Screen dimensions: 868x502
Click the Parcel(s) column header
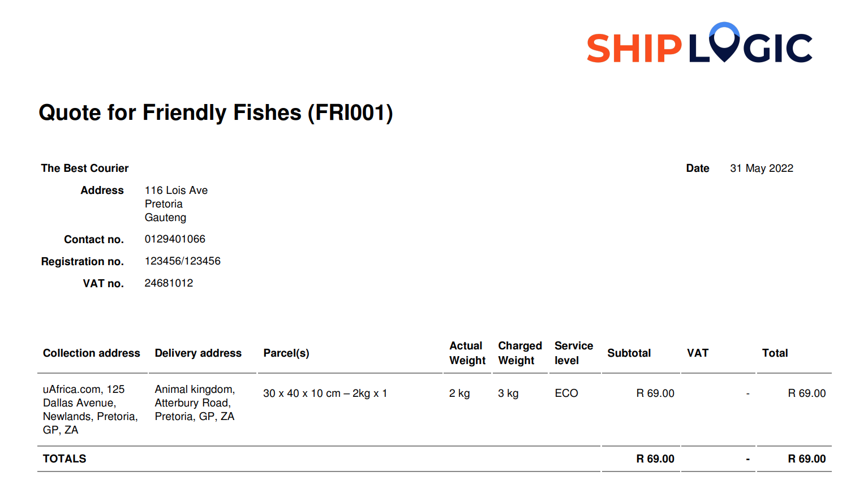click(286, 353)
